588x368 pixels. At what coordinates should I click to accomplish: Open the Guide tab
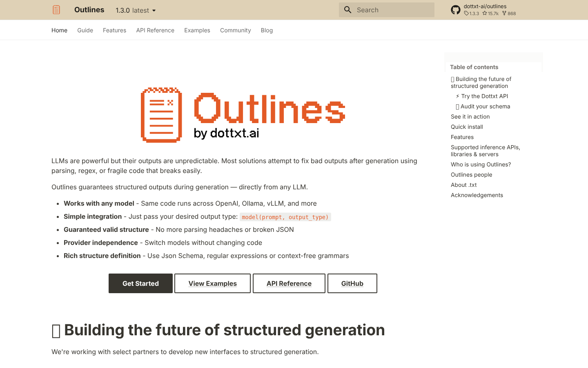pos(85,30)
